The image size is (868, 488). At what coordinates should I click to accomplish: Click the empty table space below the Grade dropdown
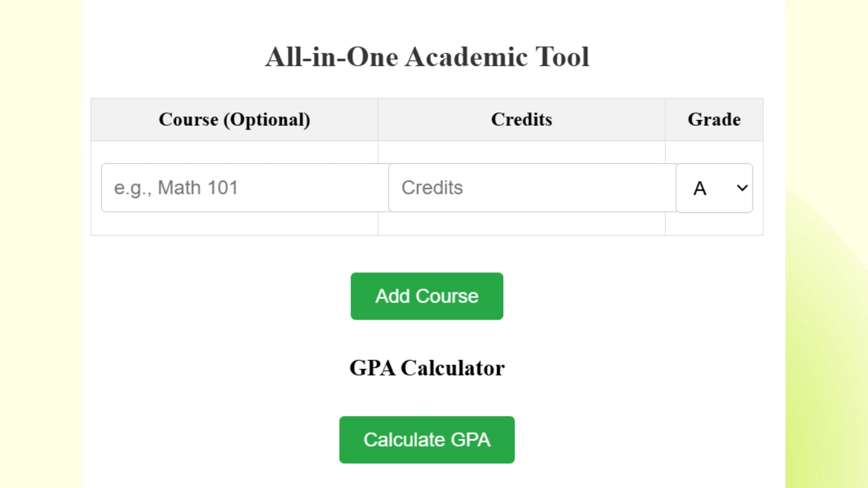(714, 224)
